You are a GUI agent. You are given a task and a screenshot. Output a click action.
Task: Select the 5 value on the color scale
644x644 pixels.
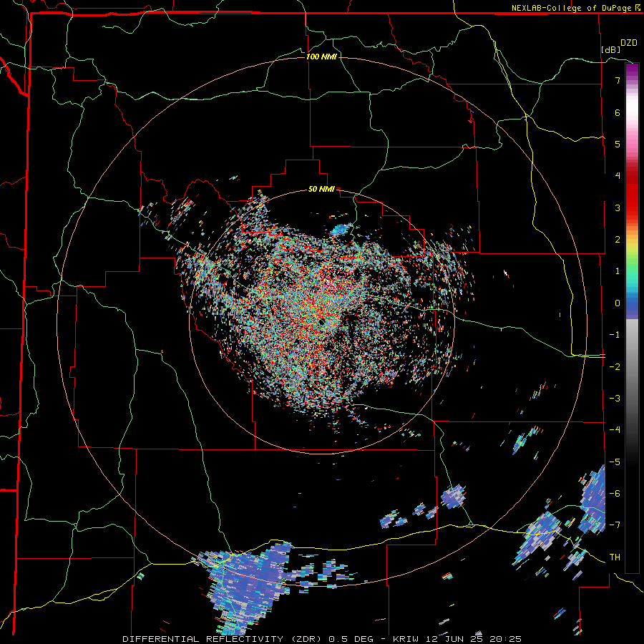tap(618, 144)
